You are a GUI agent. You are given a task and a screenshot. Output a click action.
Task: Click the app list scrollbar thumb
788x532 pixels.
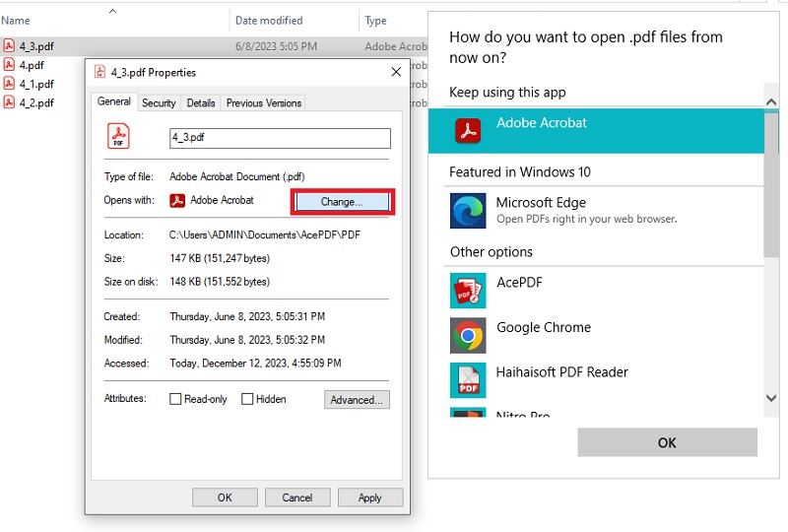[771, 184]
